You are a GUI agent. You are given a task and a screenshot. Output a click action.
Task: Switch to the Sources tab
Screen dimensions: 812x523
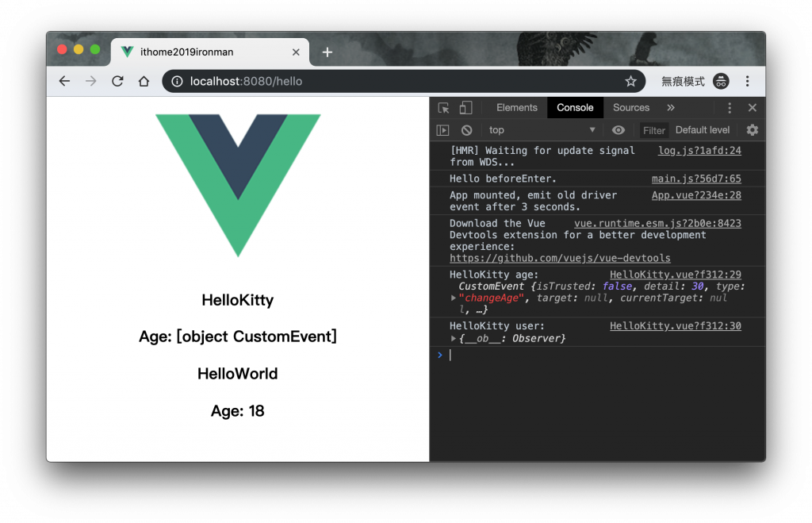point(630,108)
